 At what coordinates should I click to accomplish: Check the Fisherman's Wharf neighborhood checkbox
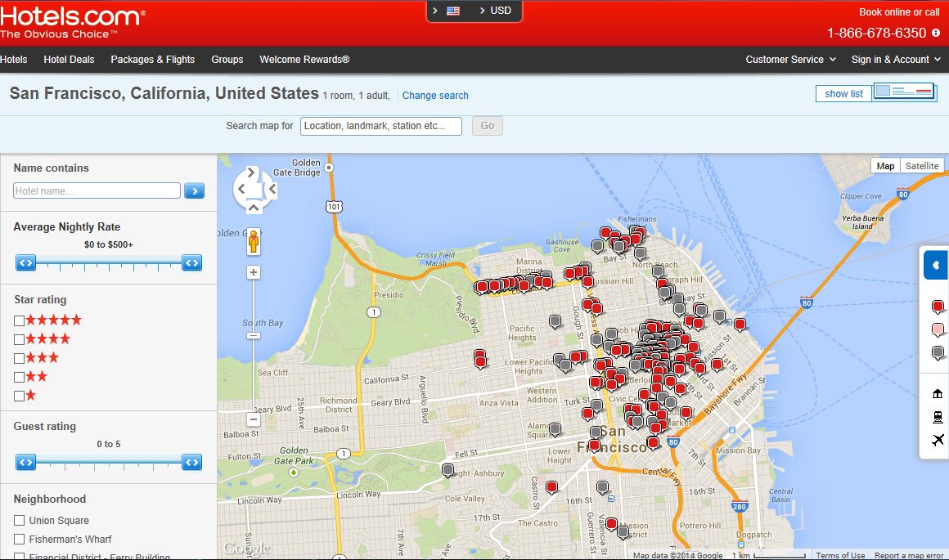20,540
